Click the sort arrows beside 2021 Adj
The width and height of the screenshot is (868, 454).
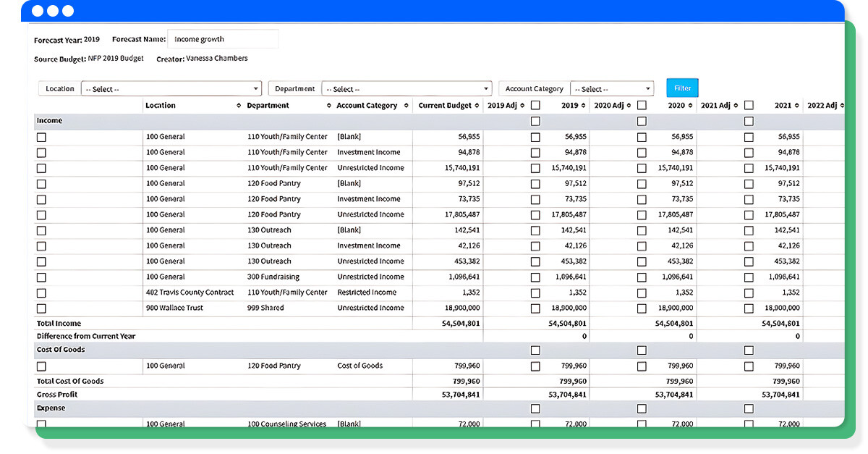pyautogui.click(x=736, y=106)
